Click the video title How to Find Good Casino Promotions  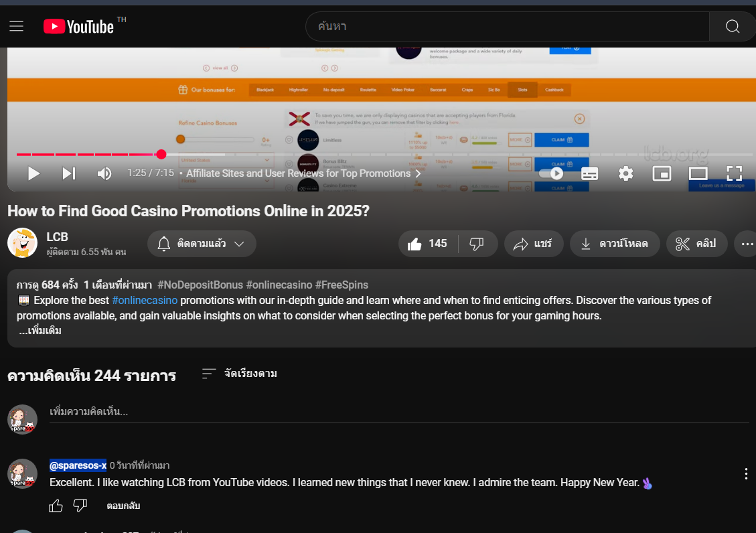(188, 211)
